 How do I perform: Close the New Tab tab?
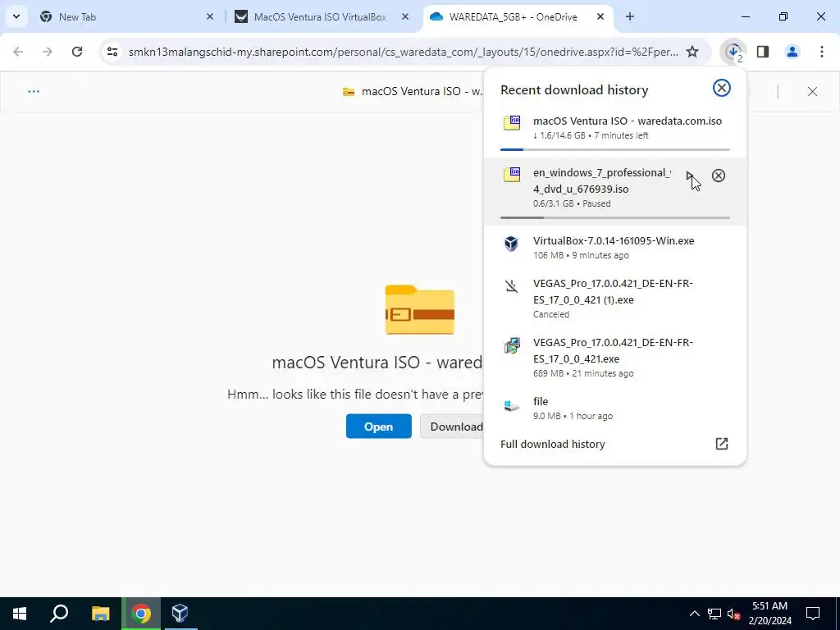210,17
